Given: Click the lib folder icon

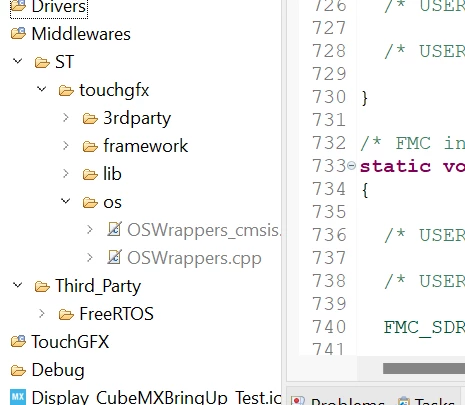Looking at the screenshot, I should (x=90, y=174).
